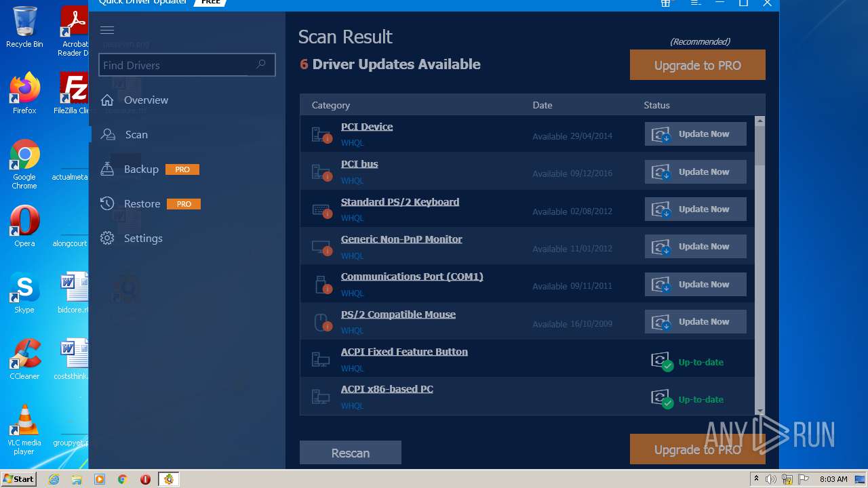The image size is (868, 488).
Task: Click the Category column header
Action: click(x=331, y=105)
